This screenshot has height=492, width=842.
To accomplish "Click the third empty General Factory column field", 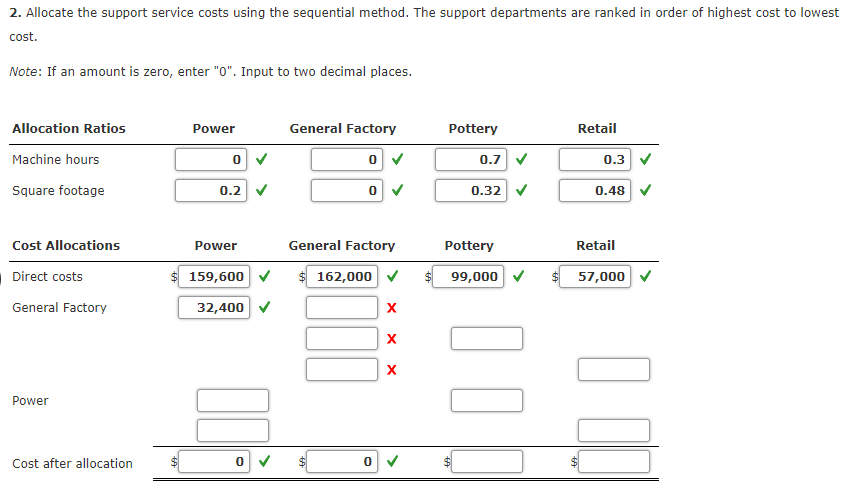I will 342,370.
